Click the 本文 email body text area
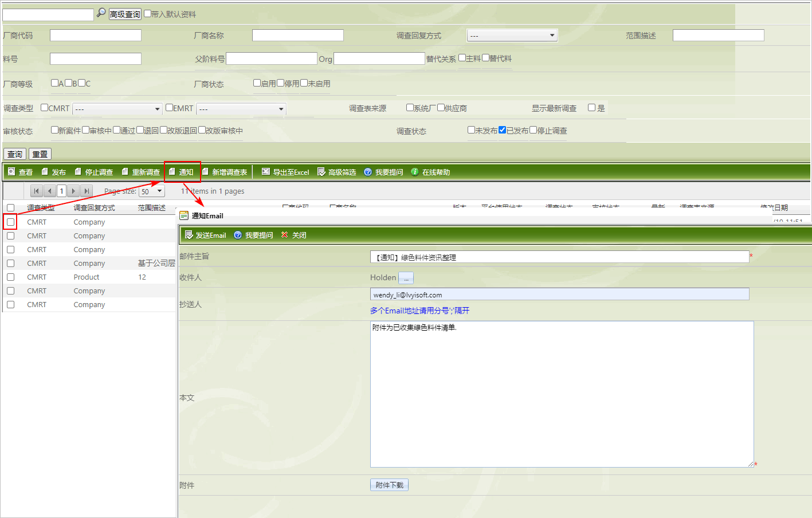 pyautogui.click(x=562, y=394)
